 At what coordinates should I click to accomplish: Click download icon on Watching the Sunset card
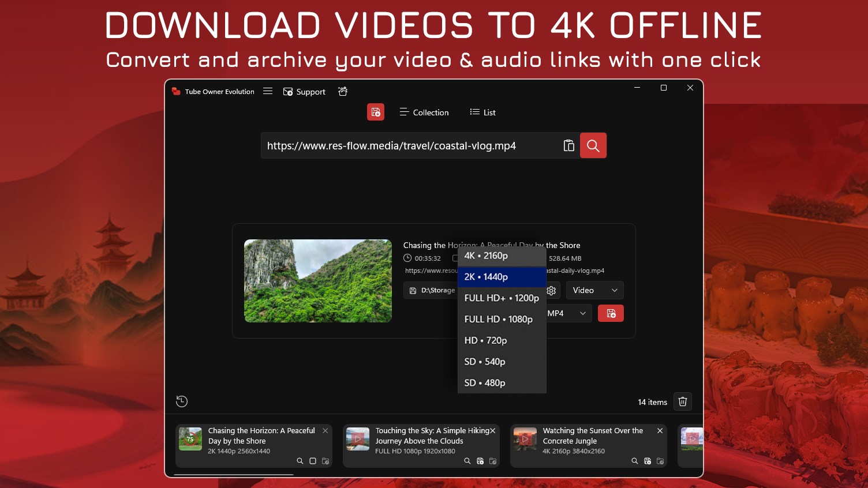[x=648, y=461]
